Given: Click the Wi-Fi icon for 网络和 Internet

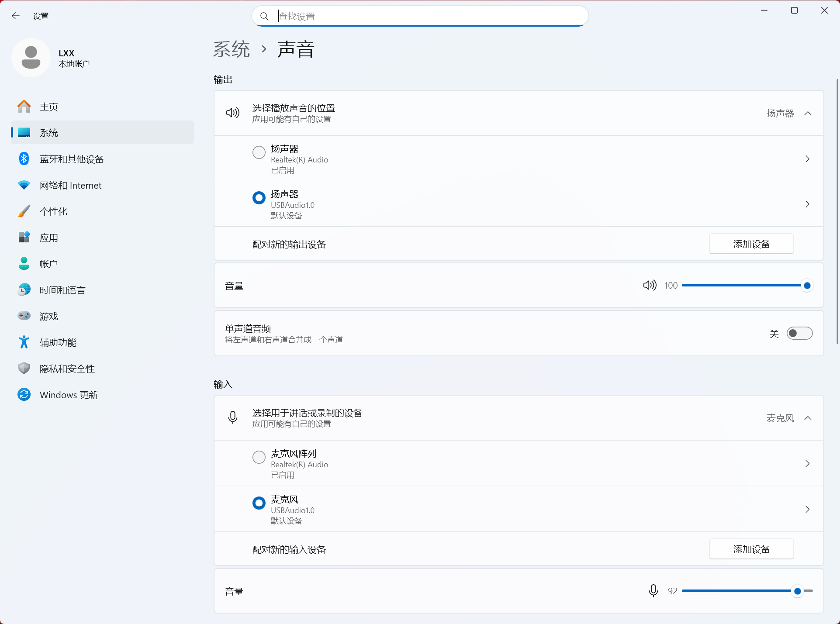Looking at the screenshot, I should coord(24,185).
